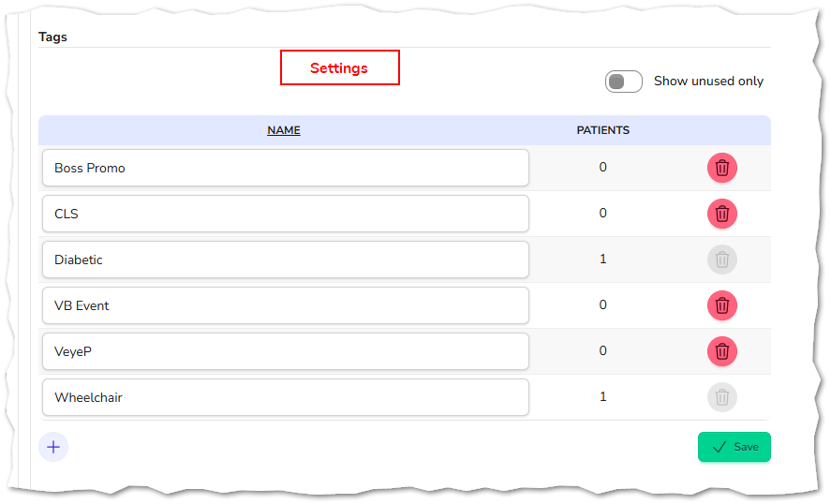The width and height of the screenshot is (831, 504).
Task: Add a new tag with plus icon
Action: click(53, 447)
